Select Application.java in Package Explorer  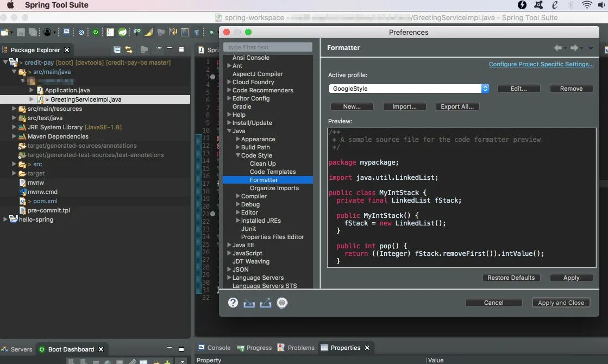(67, 90)
